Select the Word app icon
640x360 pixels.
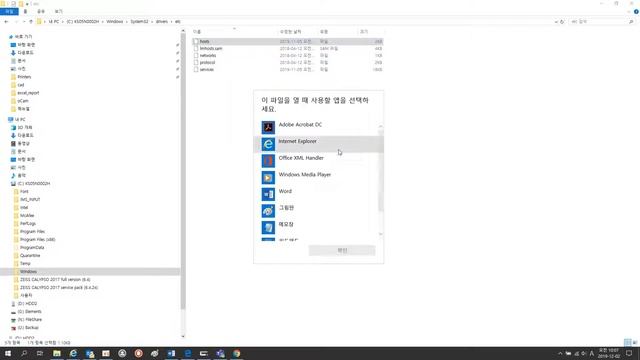click(268, 194)
